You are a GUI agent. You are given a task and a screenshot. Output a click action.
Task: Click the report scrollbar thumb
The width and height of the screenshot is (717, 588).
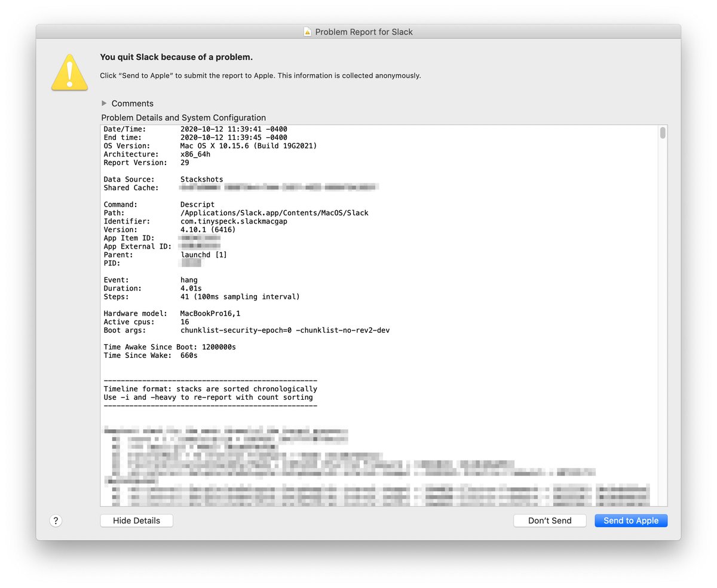click(663, 133)
